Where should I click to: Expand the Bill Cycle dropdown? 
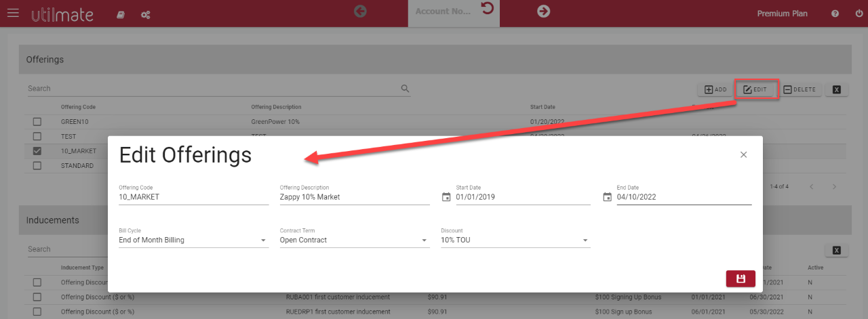263,240
